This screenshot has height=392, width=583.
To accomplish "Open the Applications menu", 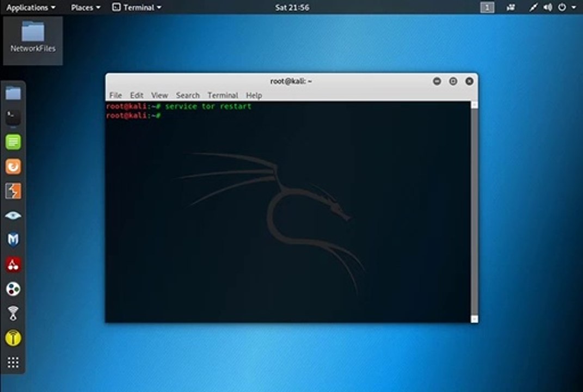I will [x=31, y=8].
